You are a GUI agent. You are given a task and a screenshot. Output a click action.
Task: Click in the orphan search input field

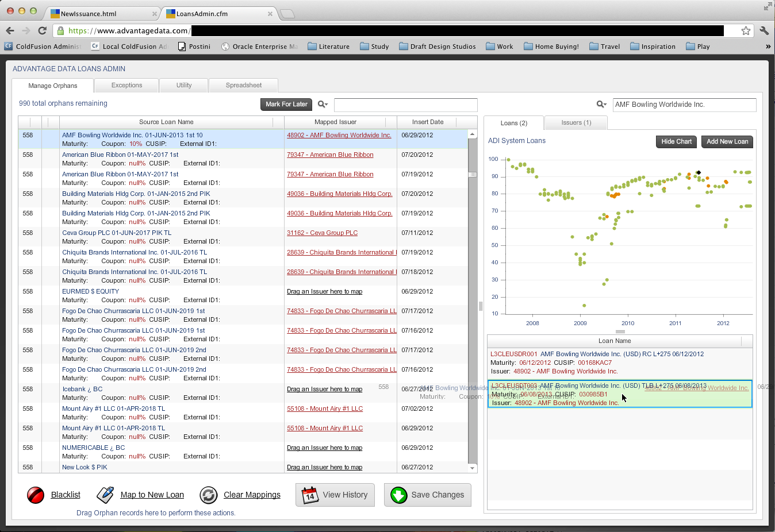pos(406,105)
